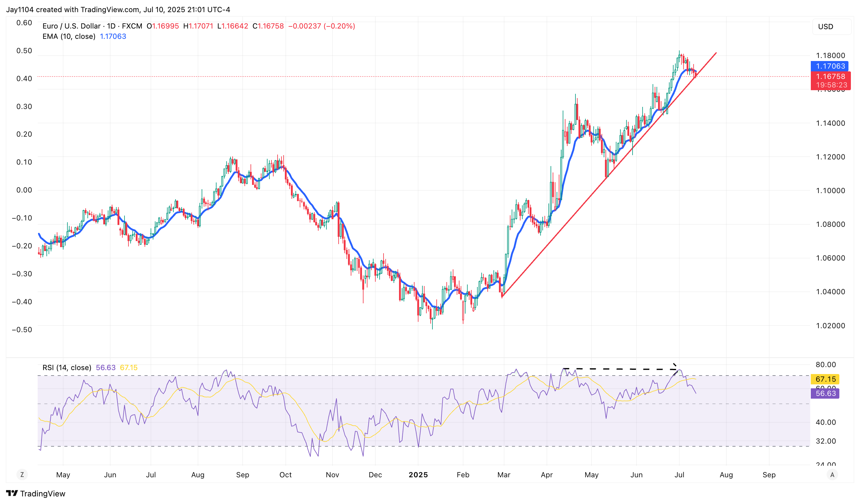The image size is (860, 504).
Task: Click the Dec label on the time axis
Action: 375,475
